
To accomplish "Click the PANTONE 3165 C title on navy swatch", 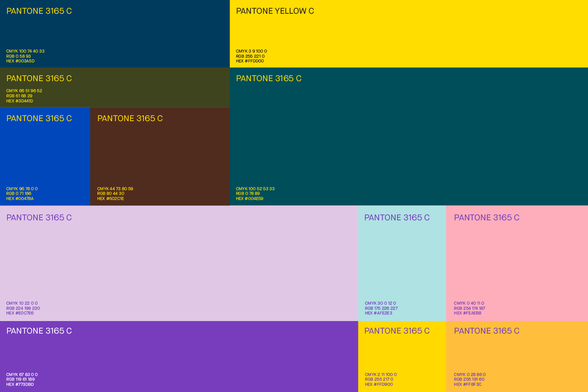I will (39, 11).
